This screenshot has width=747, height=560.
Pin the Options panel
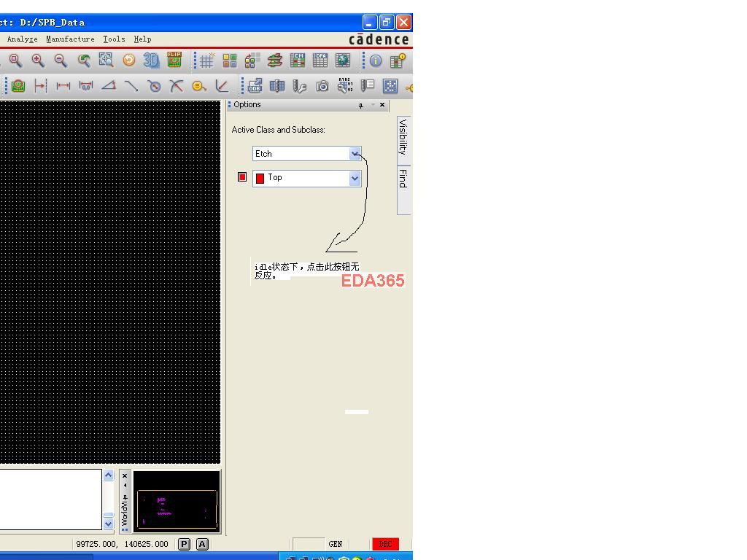click(360, 105)
